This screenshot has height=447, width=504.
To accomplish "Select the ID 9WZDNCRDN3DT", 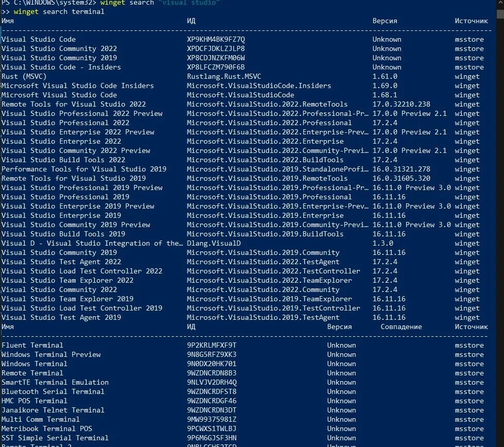I will click(x=211, y=410).
